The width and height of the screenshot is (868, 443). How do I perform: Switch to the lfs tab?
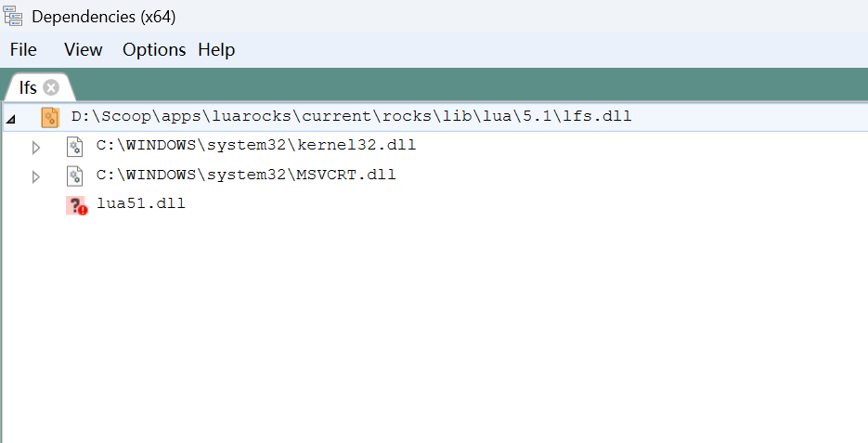pyautogui.click(x=28, y=87)
